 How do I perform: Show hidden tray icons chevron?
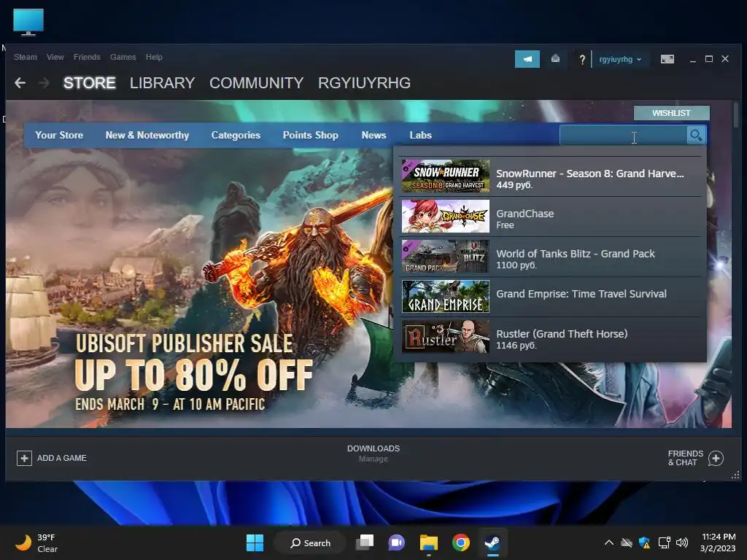click(x=609, y=542)
